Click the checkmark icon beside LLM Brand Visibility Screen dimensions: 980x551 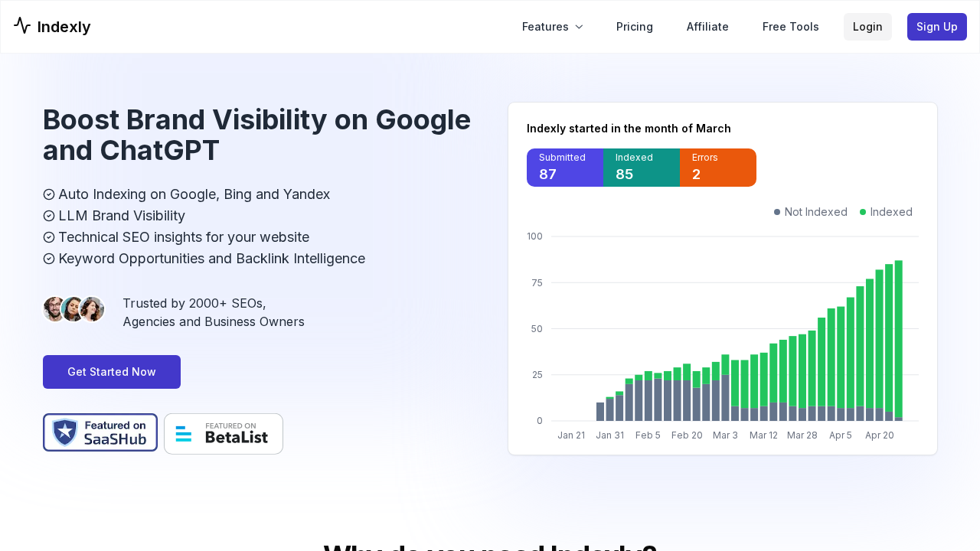click(x=48, y=216)
